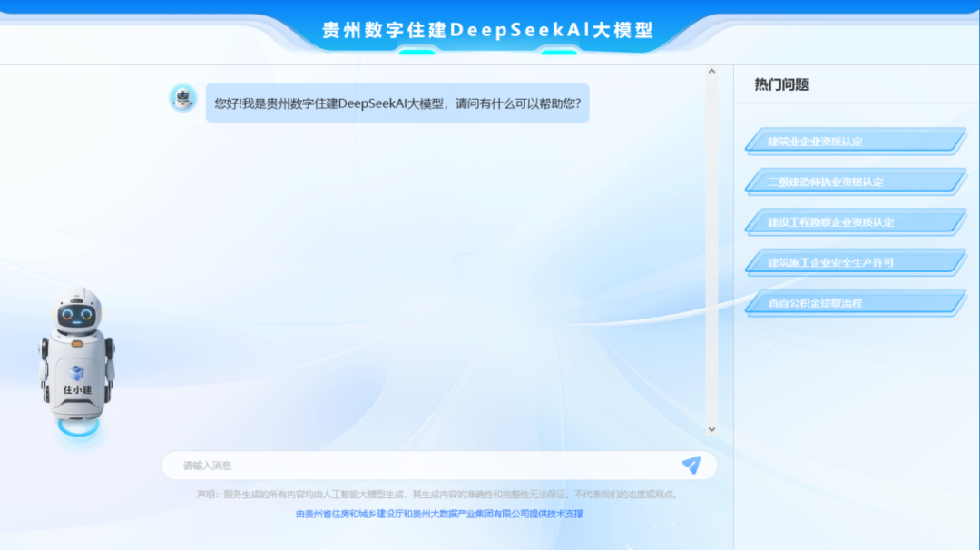Click the left cyan indicator under the title

[x=416, y=53]
